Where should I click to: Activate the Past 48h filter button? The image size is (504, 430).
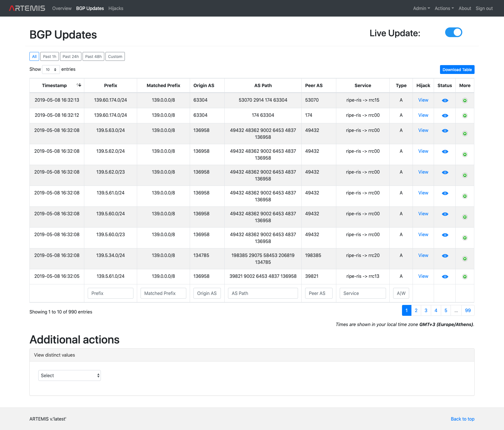click(93, 56)
